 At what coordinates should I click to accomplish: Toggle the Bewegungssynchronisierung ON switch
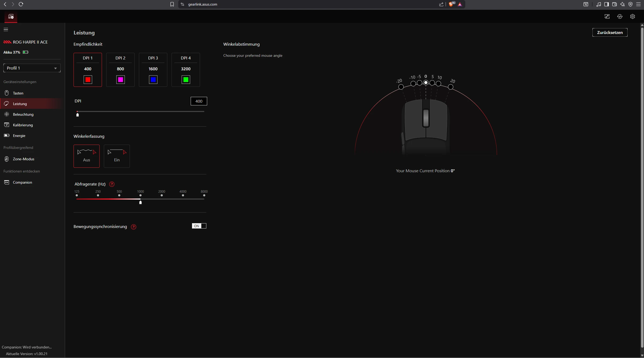pos(199,226)
